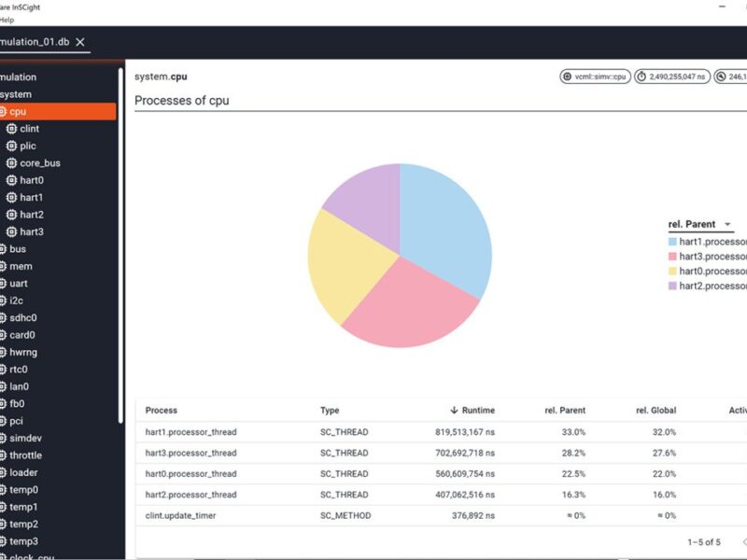The height and width of the screenshot is (560, 747).
Task: Click the chip icon next to hart0
Action: [x=11, y=180]
